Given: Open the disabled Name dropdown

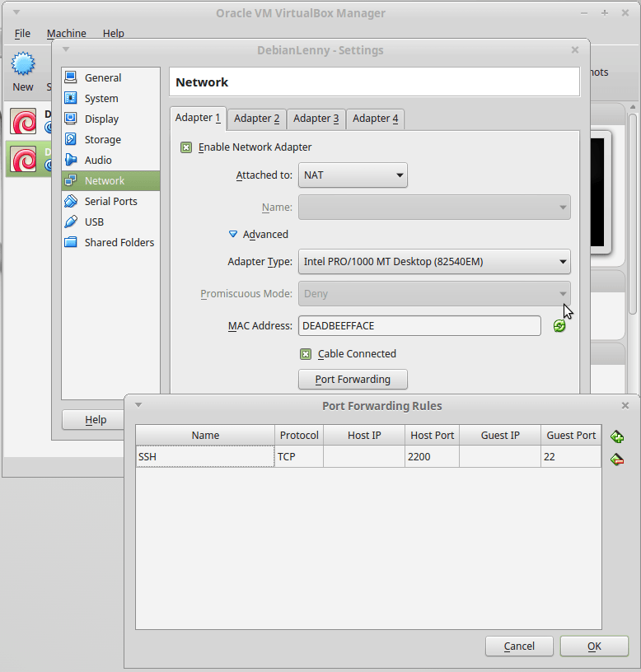Looking at the screenshot, I should 434,208.
